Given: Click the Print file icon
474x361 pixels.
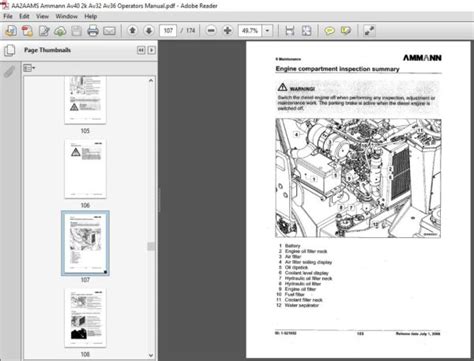Looking at the screenshot, I should (x=93, y=31).
